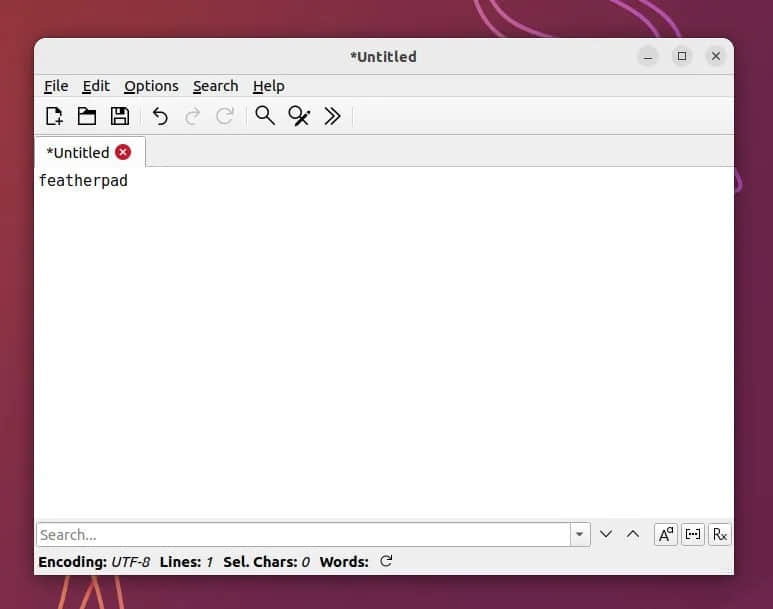The height and width of the screenshot is (609, 773).
Task: Click inside the Search... field
Action: (304, 535)
